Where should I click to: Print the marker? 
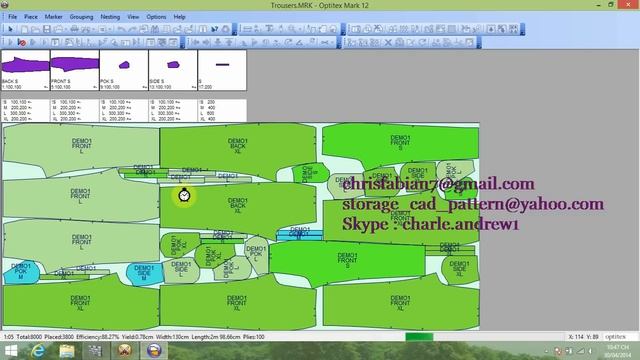[75, 29]
